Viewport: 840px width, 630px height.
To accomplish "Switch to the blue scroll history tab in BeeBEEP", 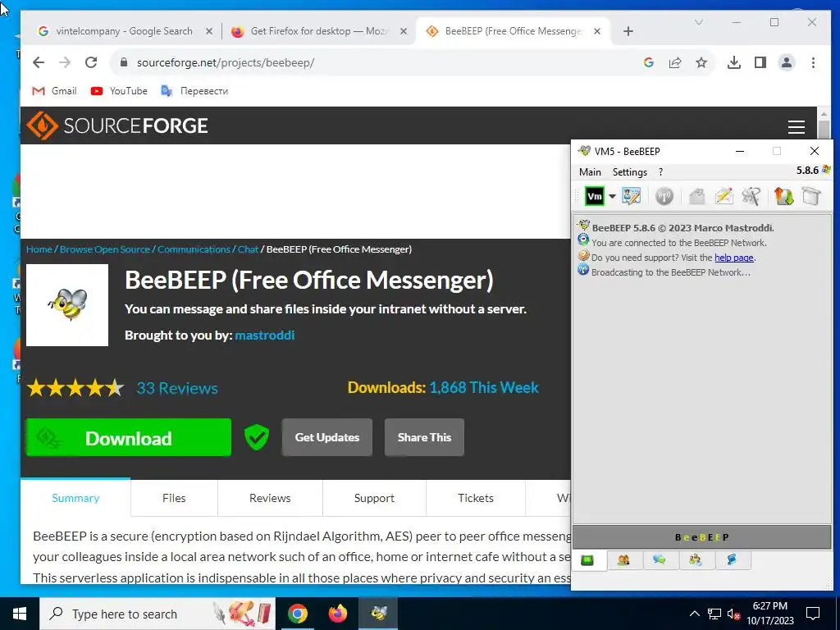I will [732, 560].
